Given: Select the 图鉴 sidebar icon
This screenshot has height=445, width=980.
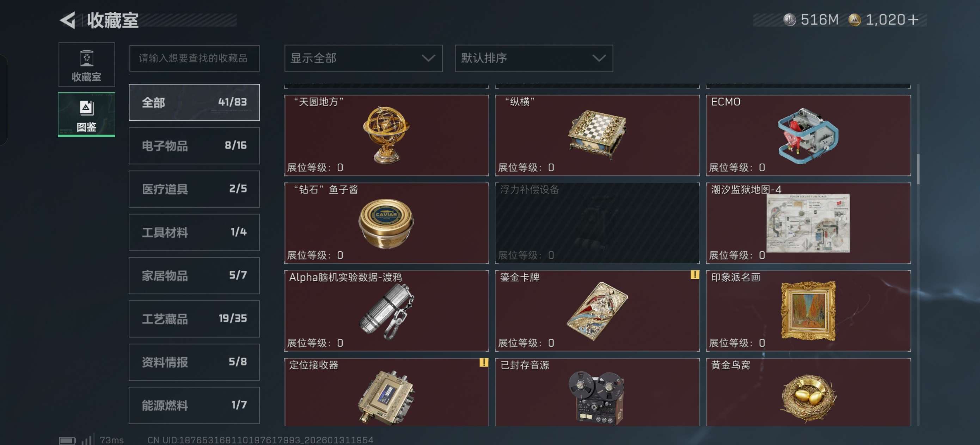Looking at the screenshot, I should 87,114.
